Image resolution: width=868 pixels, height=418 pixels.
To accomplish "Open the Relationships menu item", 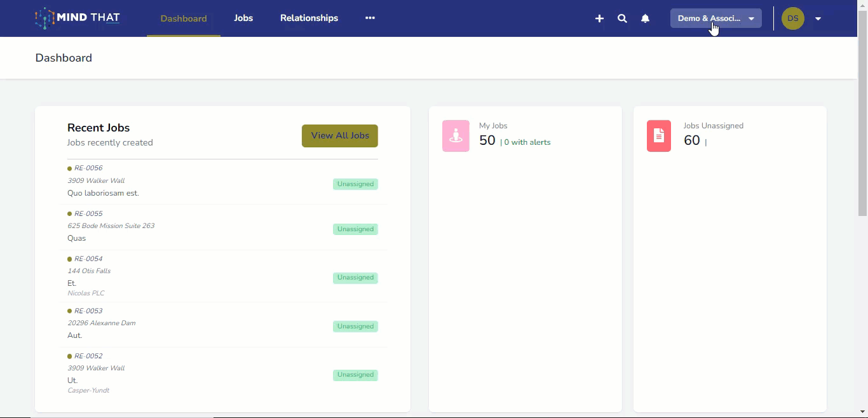I will click(309, 18).
